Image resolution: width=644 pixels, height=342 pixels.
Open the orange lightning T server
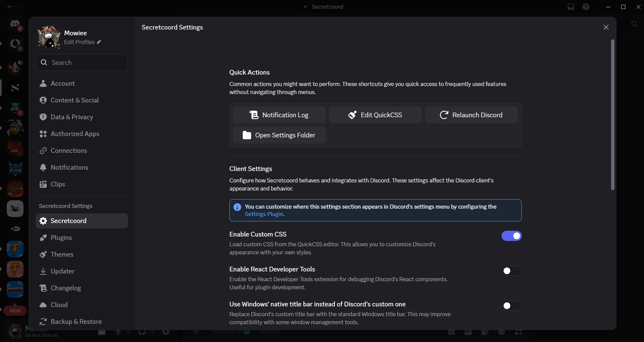tap(15, 269)
